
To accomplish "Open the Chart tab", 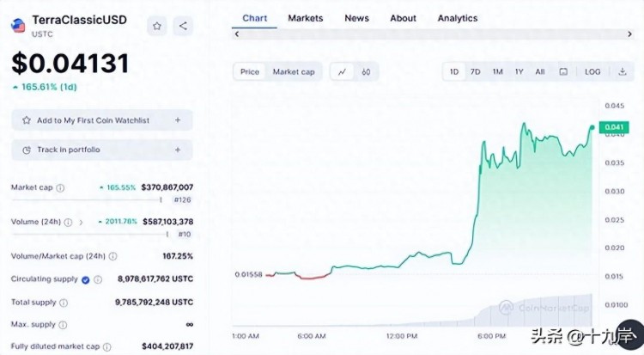I will tap(255, 19).
